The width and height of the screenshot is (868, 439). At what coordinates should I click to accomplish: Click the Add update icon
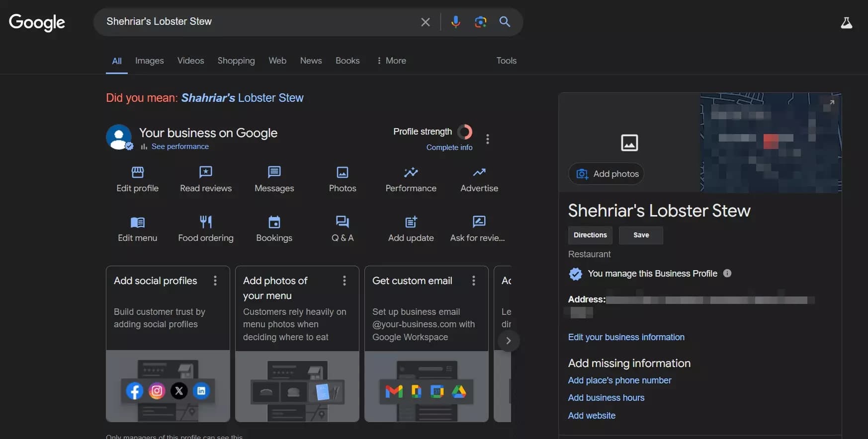(x=411, y=222)
